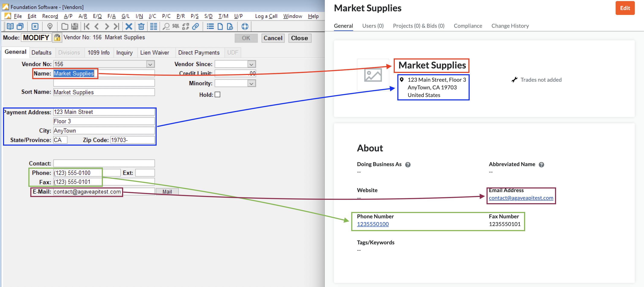
Task: Go to next record arrow icon
Action: click(x=107, y=26)
